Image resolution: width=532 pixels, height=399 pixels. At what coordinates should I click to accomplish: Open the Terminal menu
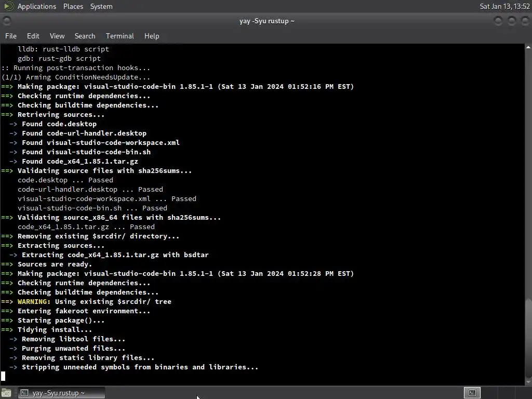click(120, 36)
